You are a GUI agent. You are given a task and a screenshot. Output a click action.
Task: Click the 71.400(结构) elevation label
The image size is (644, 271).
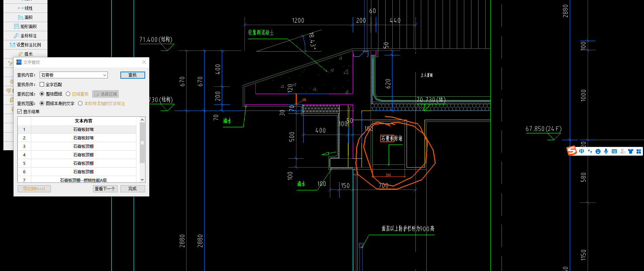156,40
